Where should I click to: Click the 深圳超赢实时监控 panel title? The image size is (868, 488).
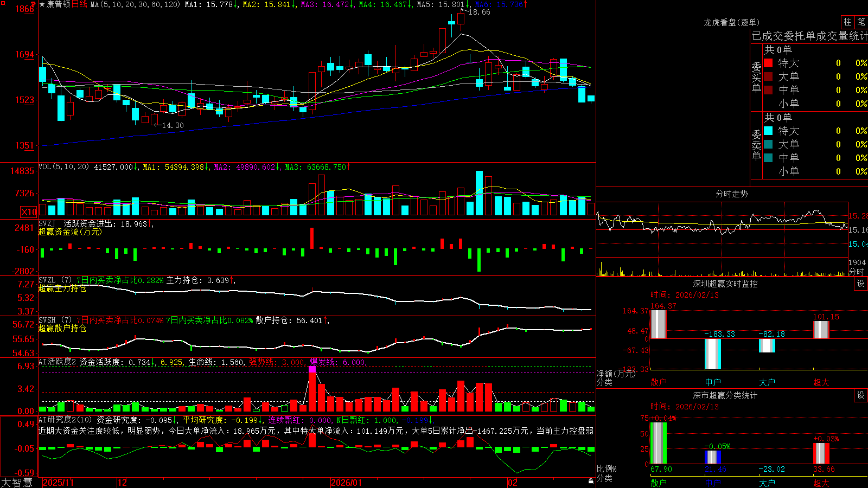pyautogui.click(x=725, y=284)
